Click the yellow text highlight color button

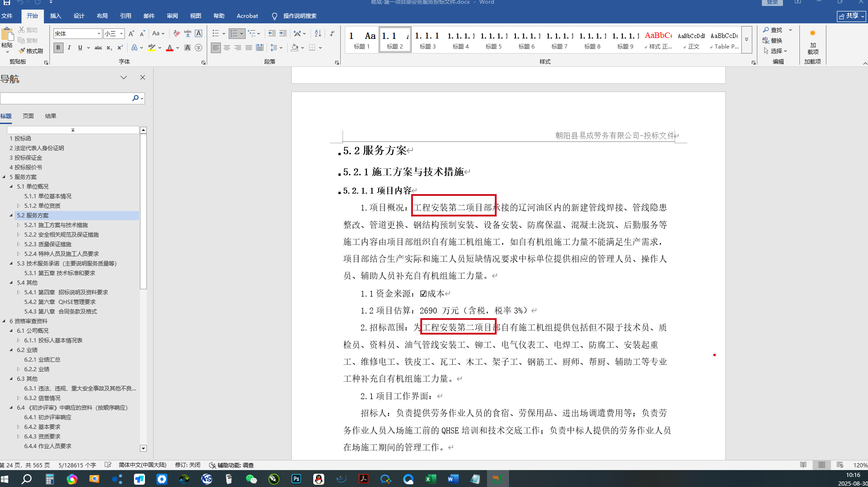(152, 48)
